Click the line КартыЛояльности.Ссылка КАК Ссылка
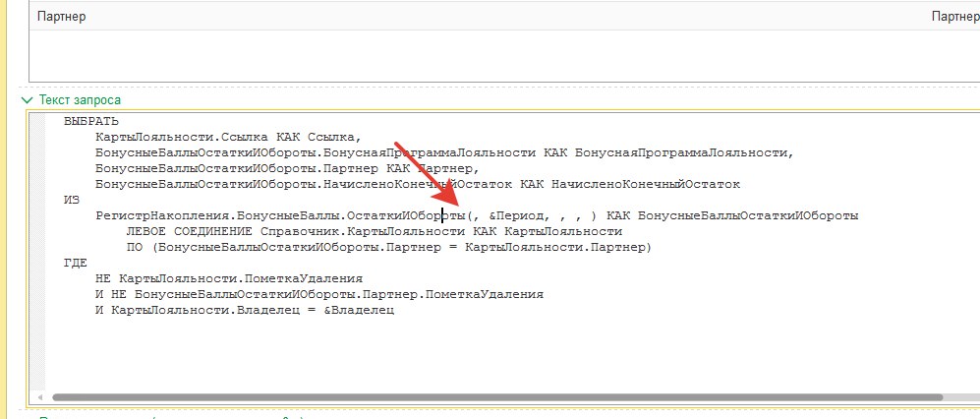This screenshot has width=980, height=419. click(229, 137)
